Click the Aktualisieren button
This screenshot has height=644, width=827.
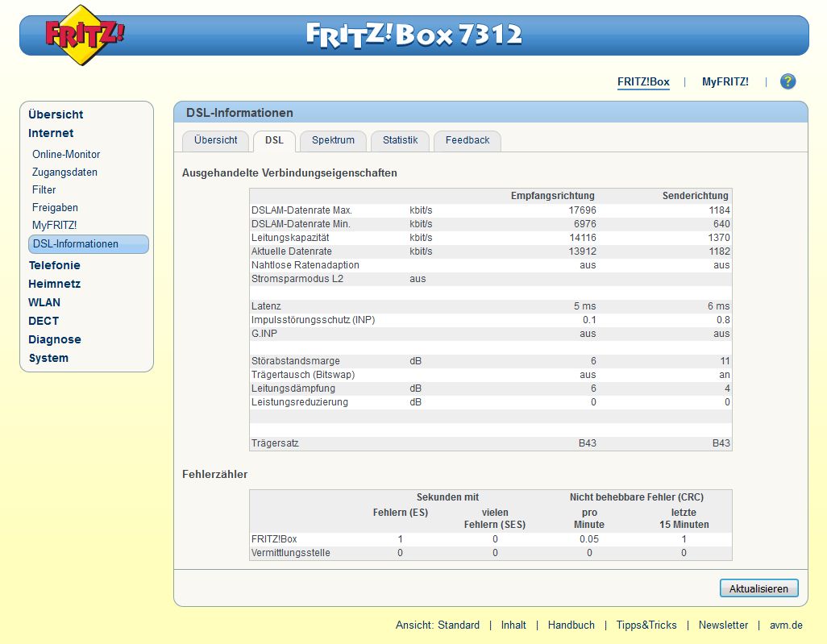coord(758,588)
